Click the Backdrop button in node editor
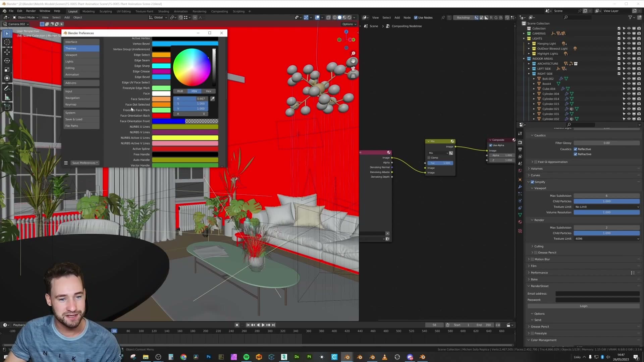This screenshot has width=644, height=362. [x=463, y=17]
